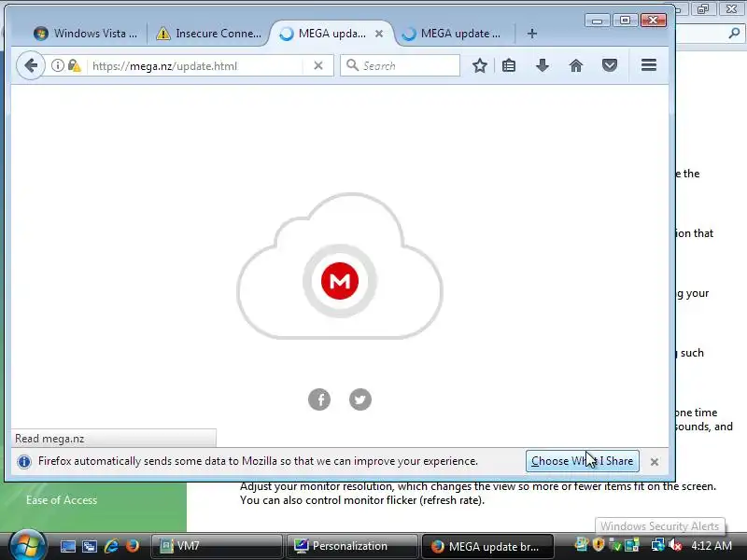Open MEGA's Facebook icon
Image resolution: width=747 pixels, height=560 pixels.
click(x=319, y=399)
